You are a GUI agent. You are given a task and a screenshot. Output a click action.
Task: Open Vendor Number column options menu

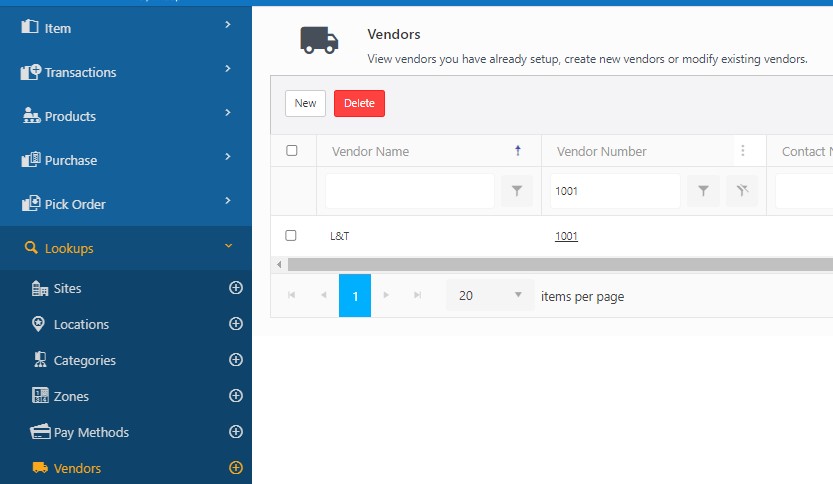coord(742,151)
